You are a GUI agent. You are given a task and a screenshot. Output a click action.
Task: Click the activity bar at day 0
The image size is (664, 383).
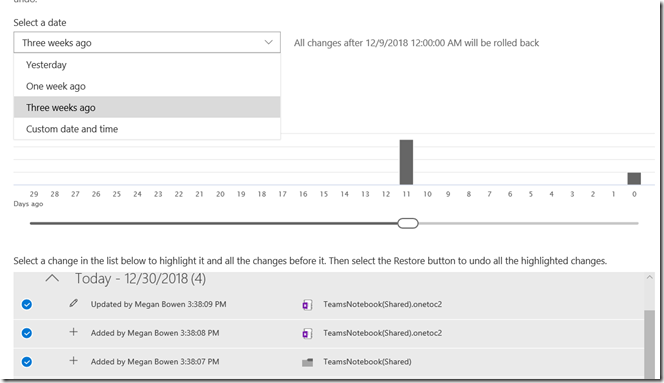click(634, 178)
